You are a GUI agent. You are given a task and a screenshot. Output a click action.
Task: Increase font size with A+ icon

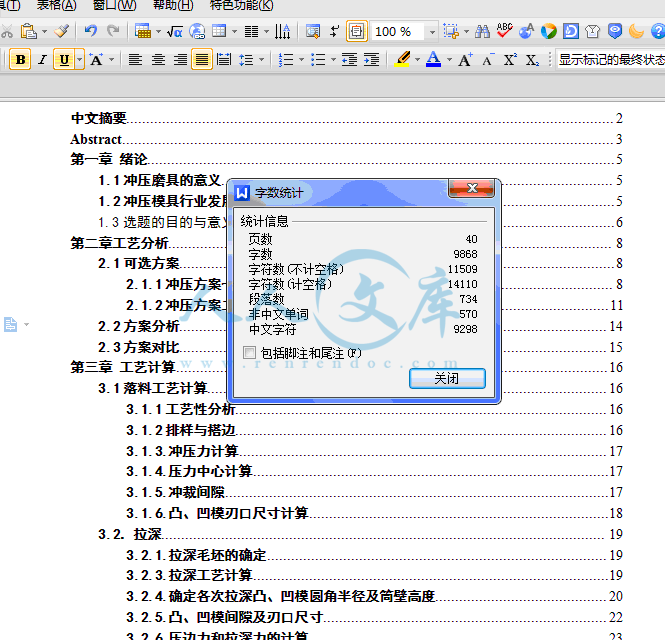pyautogui.click(x=465, y=60)
